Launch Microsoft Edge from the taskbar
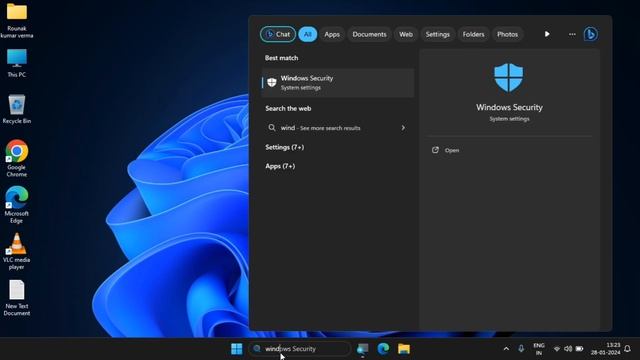The height and width of the screenshot is (360, 640). point(383,349)
